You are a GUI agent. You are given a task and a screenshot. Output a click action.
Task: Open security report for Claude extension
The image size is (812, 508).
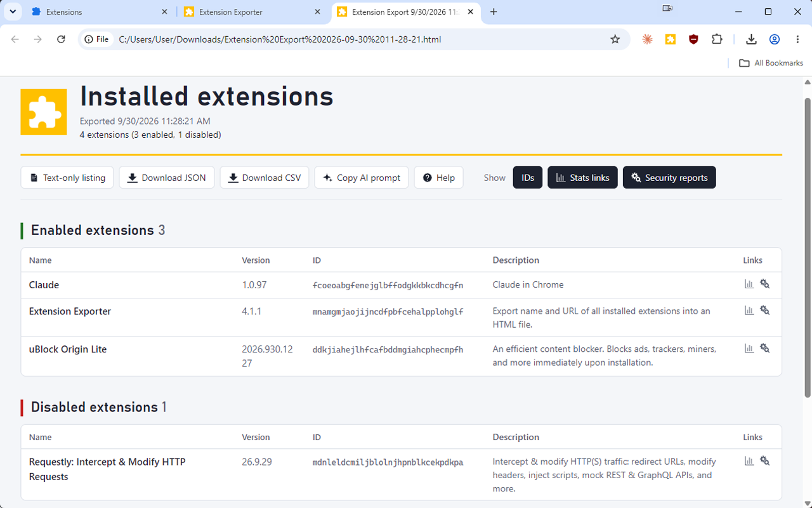coord(765,284)
